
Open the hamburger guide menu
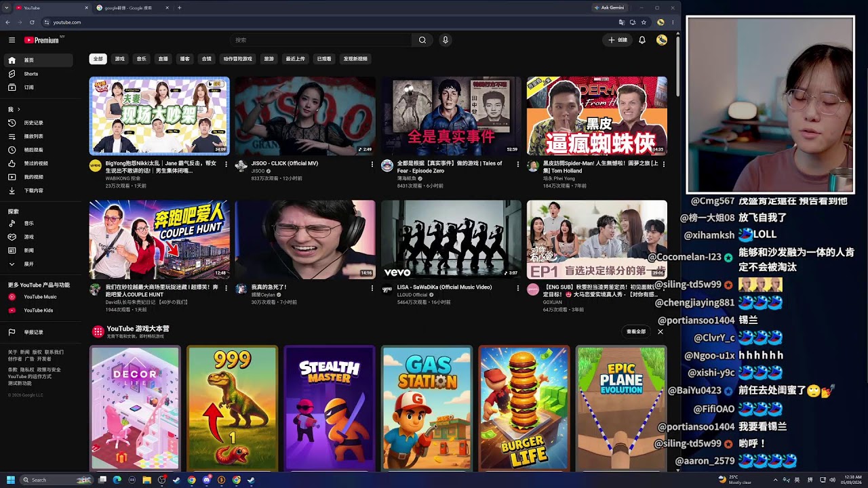pyautogui.click(x=12, y=40)
